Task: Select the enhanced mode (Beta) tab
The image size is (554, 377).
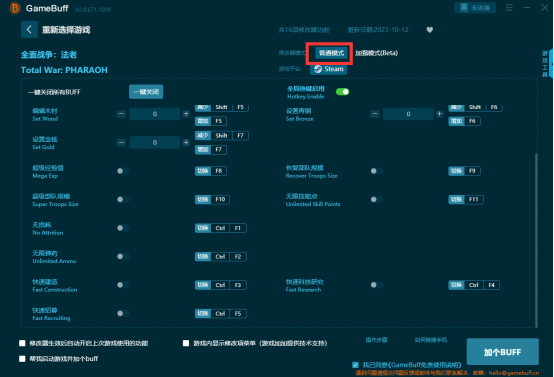Action: (x=377, y=53)
